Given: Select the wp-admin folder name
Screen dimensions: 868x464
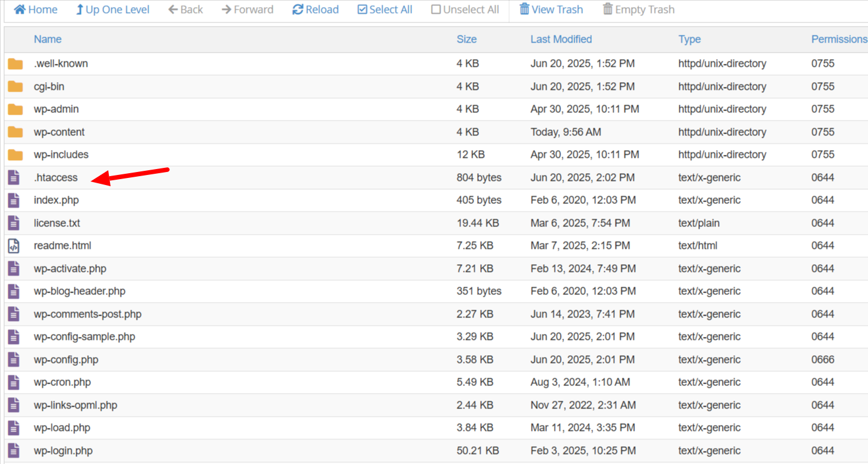Looking at the screenshot, I should 56,109.
